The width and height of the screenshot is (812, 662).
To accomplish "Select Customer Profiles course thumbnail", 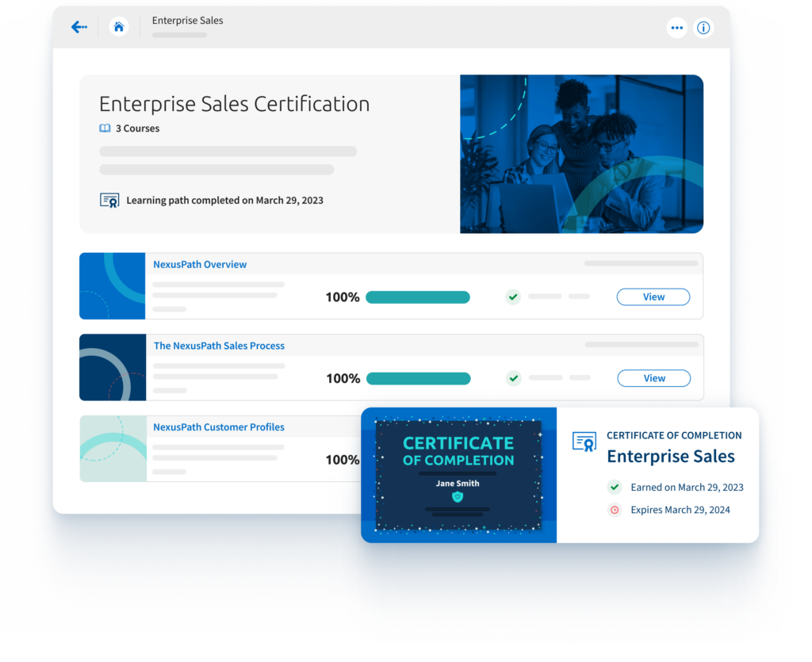I will click(113, 449).
